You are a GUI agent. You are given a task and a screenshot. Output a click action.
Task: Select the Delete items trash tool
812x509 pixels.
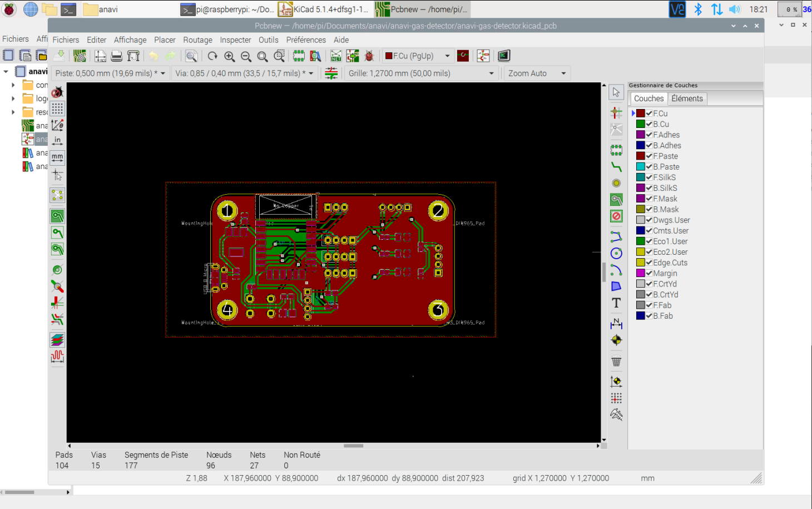(x=616, y=362)
